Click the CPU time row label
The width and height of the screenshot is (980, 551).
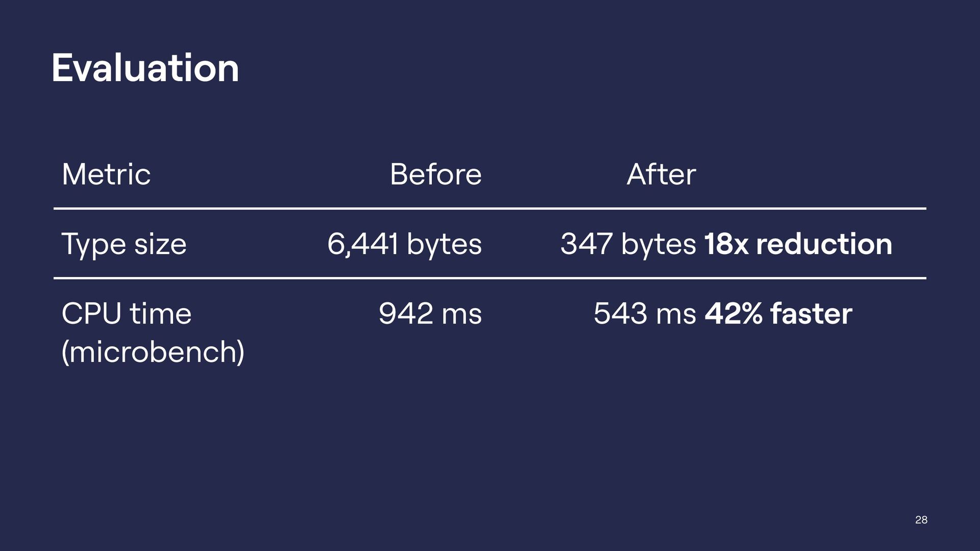tap(127, 313)
